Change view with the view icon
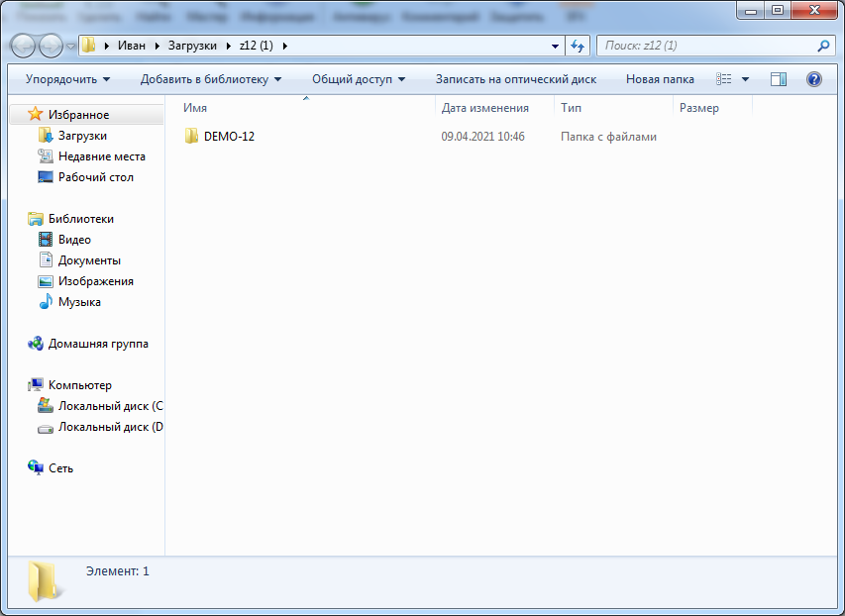 coord(724,79)
